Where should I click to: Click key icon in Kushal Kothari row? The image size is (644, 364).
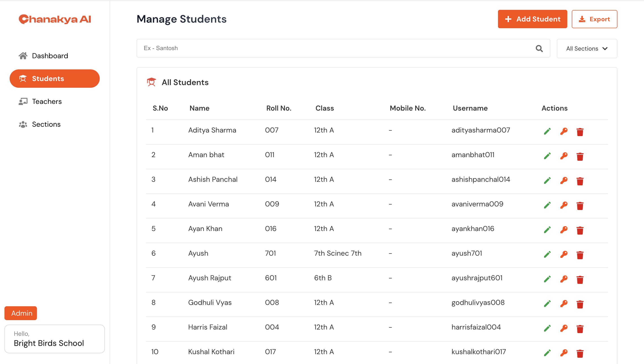pos(564,353)
